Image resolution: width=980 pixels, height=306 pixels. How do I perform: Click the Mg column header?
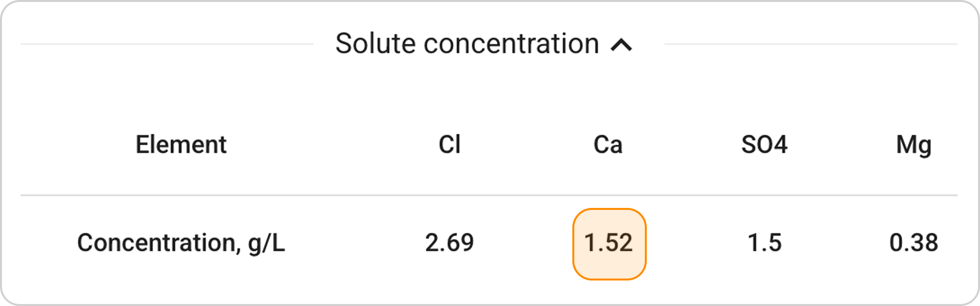(x=913, y=145)
